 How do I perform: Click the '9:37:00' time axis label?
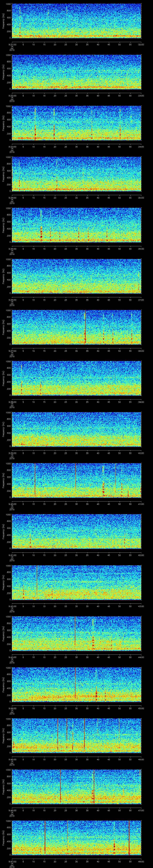pyautogui.click(x=12, y=351)
